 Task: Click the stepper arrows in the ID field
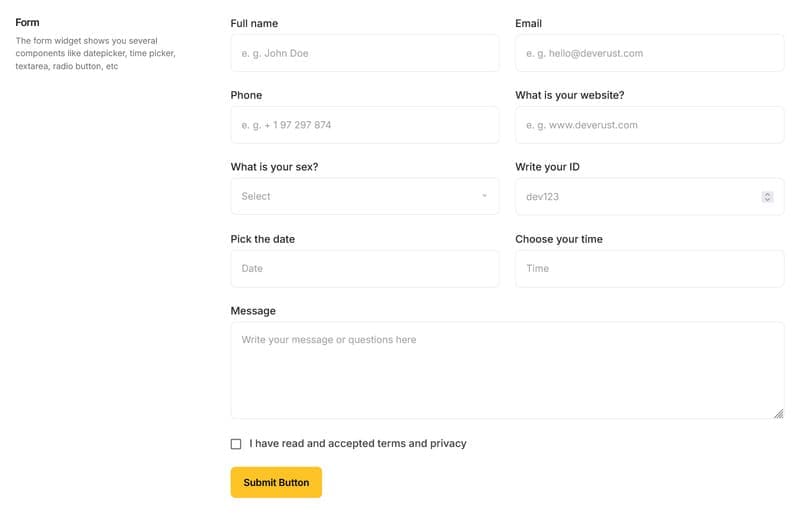point(767,197)
